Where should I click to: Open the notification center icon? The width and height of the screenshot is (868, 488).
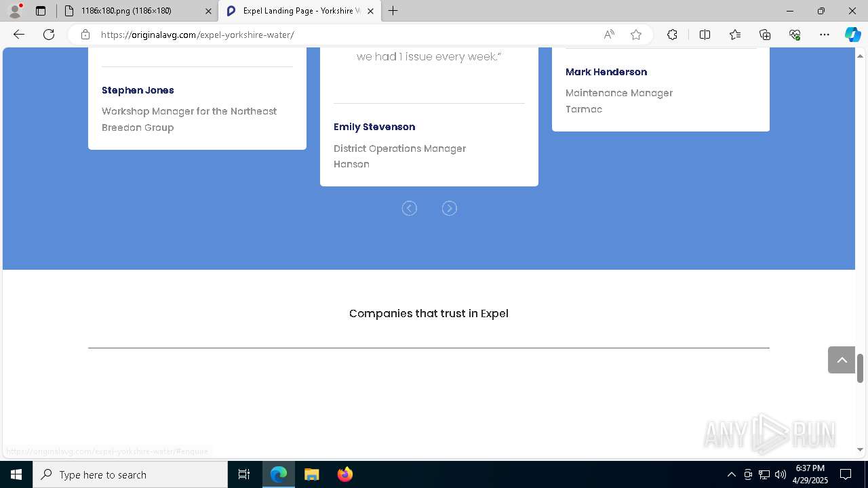tap(846, 474)
